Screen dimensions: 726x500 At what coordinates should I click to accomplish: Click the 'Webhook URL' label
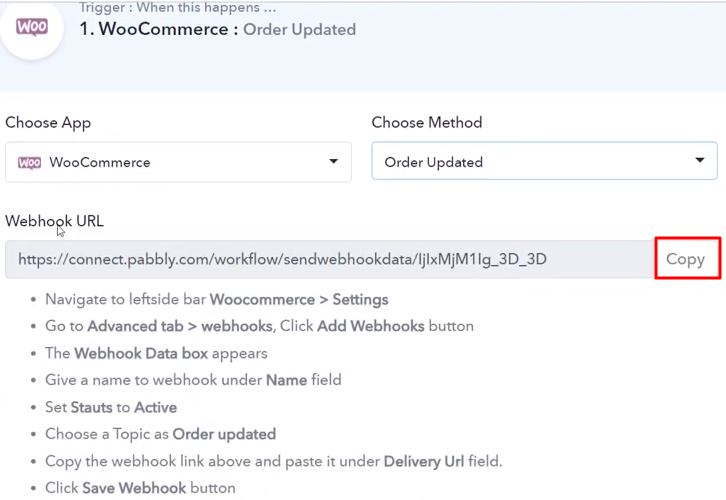(x=54, y=221)
